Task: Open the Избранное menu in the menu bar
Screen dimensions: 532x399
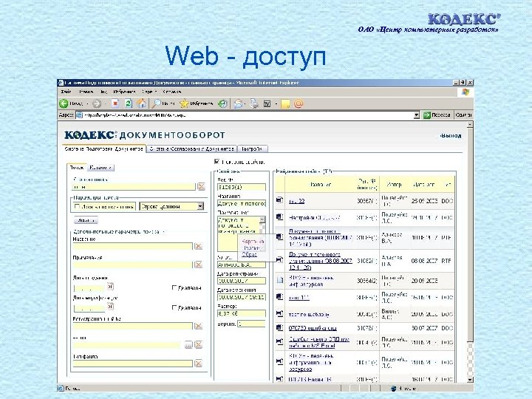Action: pos(125,92)
